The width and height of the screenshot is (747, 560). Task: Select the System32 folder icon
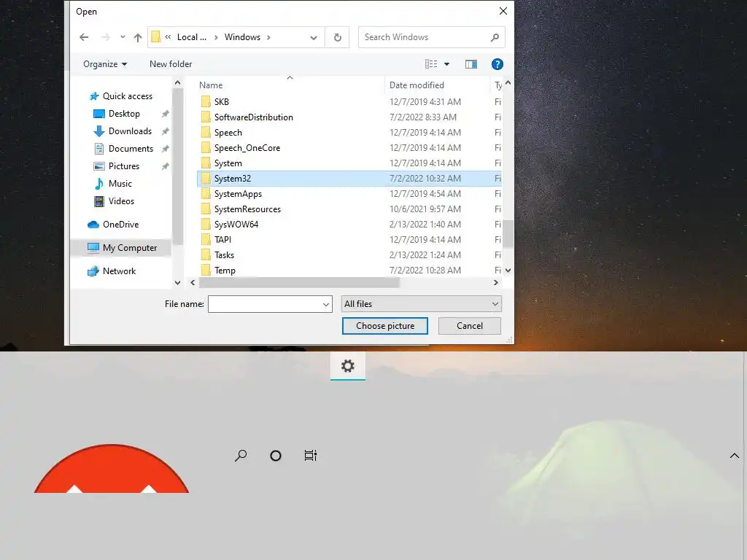tap(206, 179)
